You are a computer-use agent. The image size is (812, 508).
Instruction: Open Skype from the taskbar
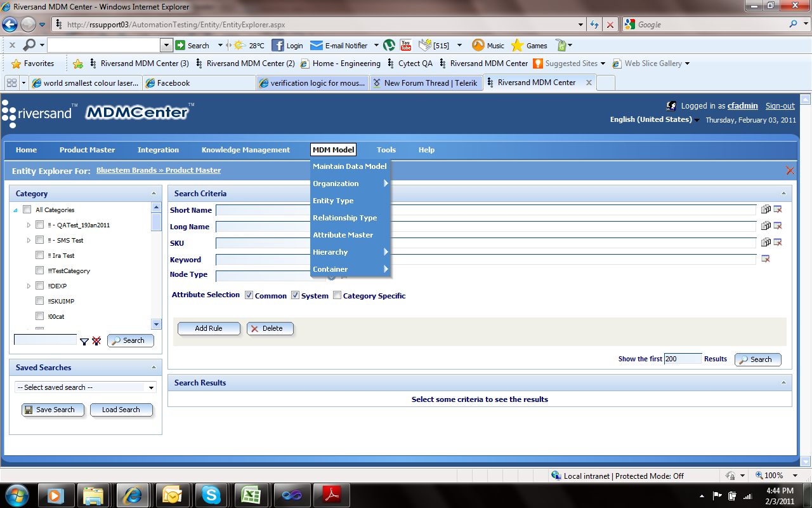[212, 495]
